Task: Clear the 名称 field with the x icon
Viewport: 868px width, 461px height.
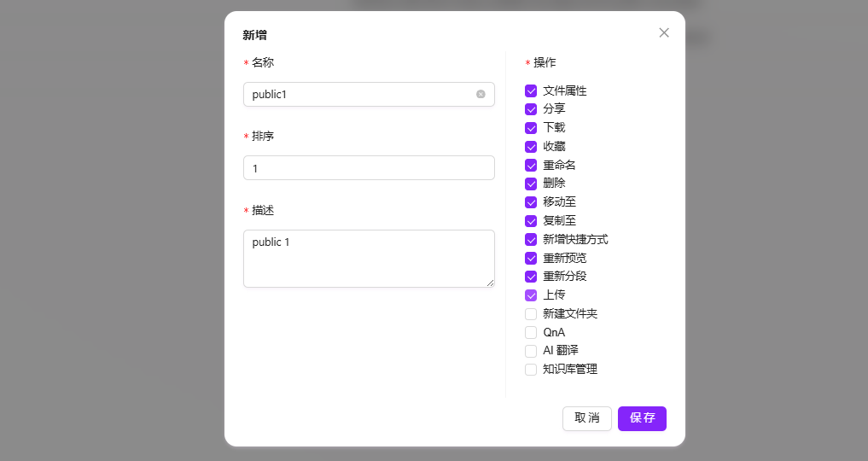Action: click(481, 94)
